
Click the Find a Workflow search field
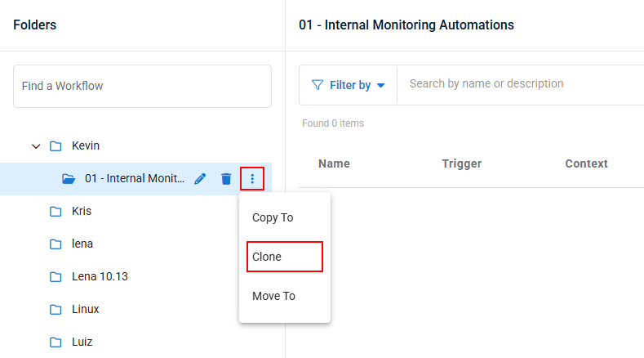(x=142, y=86)
